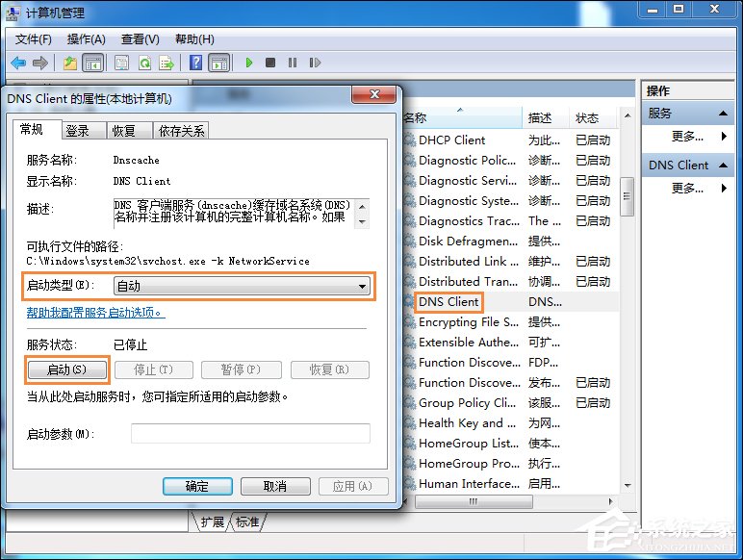
Task: Click the Stop Service square toolbar icon
Action: (270, 64)
